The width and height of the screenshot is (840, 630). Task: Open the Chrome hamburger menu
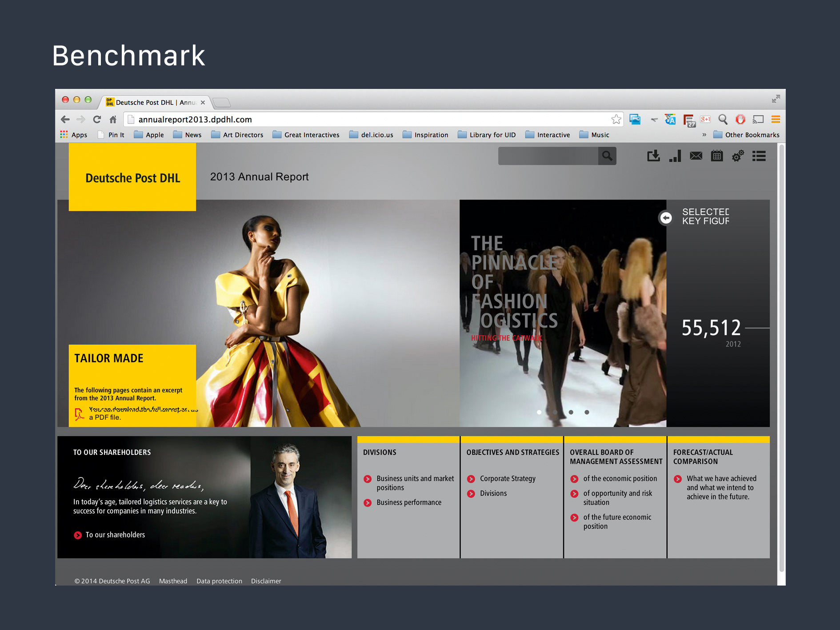776,119
